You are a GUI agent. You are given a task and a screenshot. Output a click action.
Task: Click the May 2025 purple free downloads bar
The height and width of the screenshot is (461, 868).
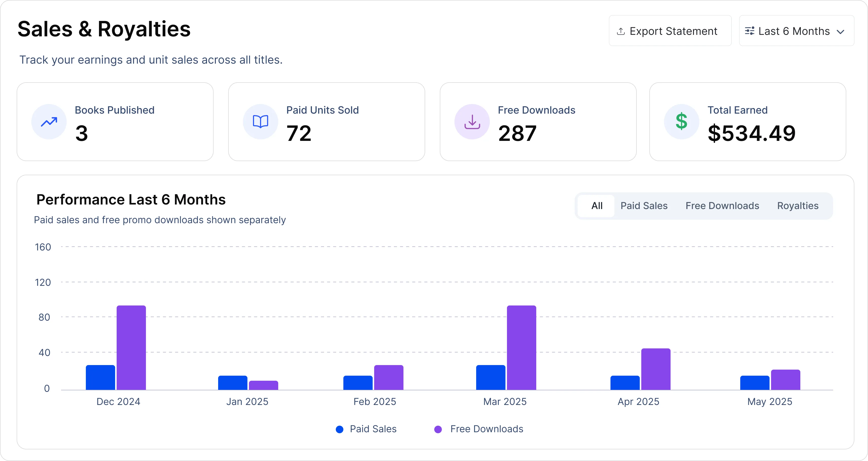point(785,380)
